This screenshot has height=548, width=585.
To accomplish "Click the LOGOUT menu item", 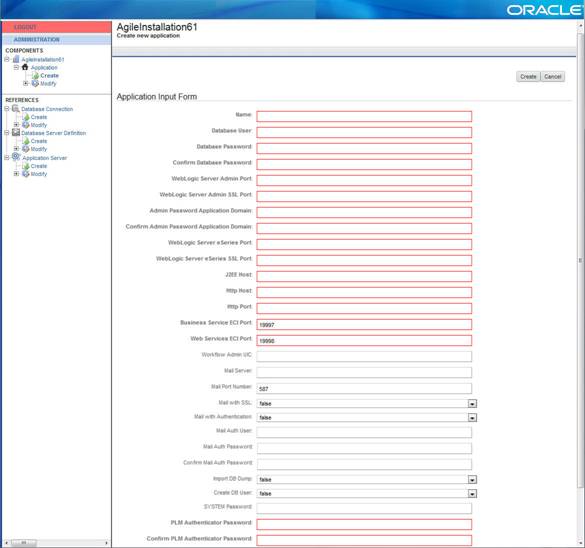I will pyautogui.click(x=57, y=27).
